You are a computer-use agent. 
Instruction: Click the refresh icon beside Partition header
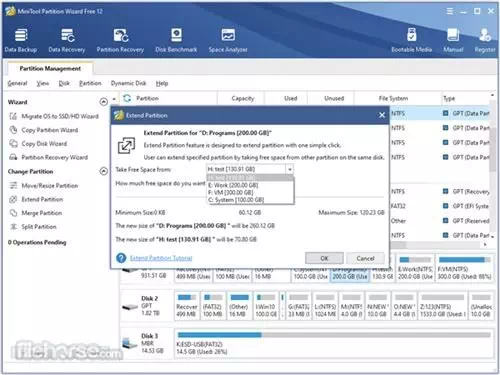(127, 98)
